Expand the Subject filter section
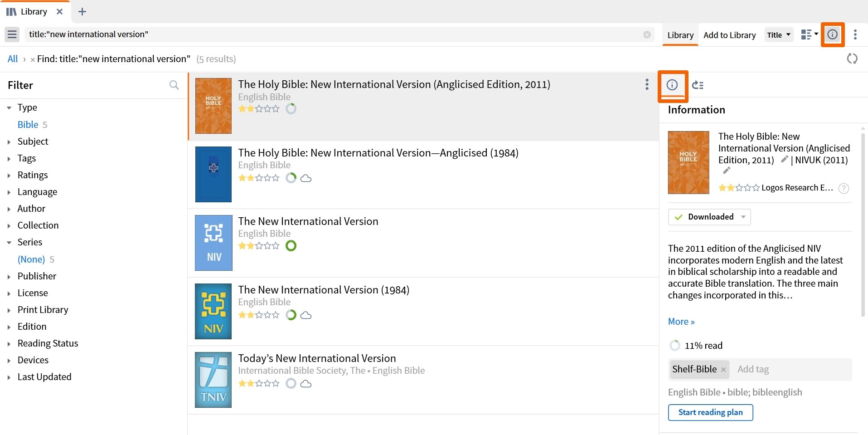This screenshot has height=435, width=868. [9, 142]
